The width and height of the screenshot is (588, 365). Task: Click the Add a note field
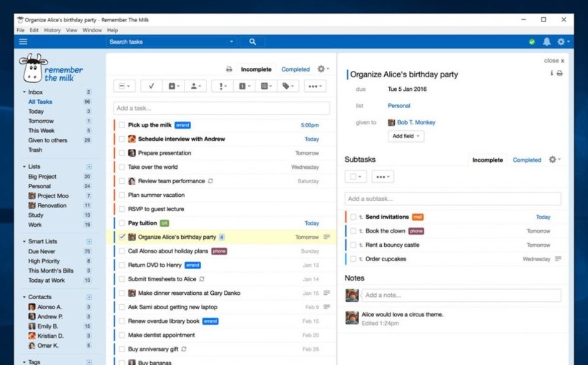pyautogui.click(x=461, y=296)
